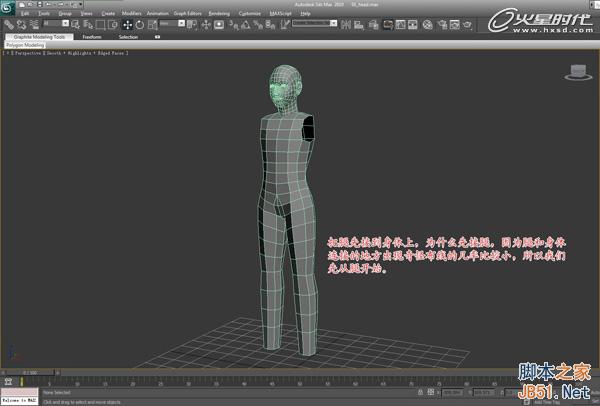Open the Material Editor icon
This screenshot has width=600, height=406.
coord(427,25)
